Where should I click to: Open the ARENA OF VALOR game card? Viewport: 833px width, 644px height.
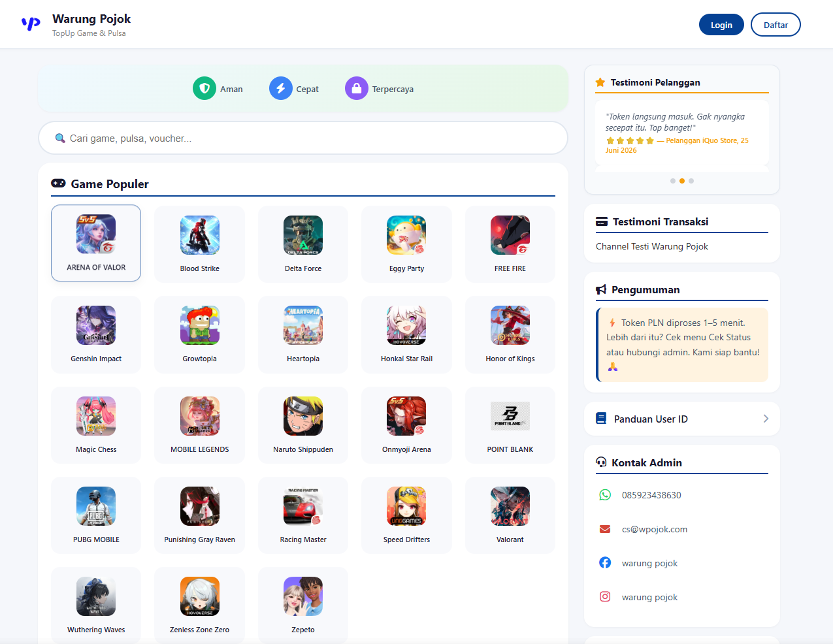pyautogui.click(x=96, y=243)
